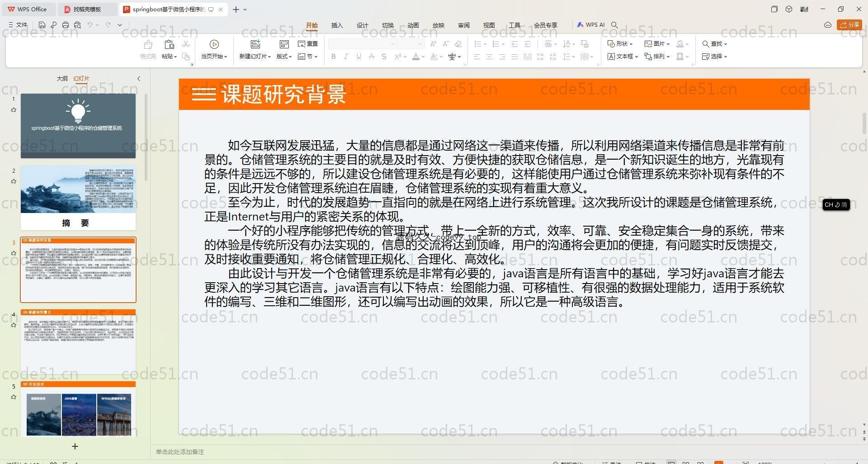The height and width of the screenshot is (464, 868).
Task: Click the slide title 课题研究背景
Action: (x=283, y=95)
